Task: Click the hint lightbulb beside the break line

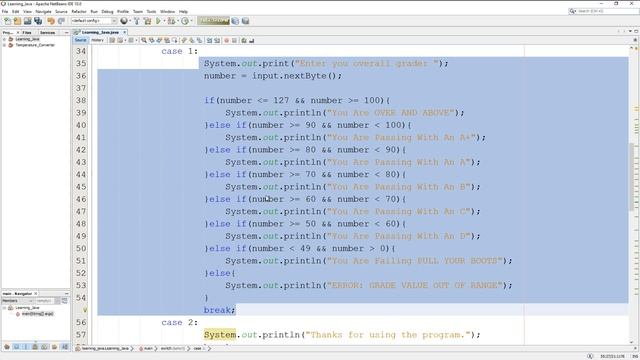Action: 85,310
